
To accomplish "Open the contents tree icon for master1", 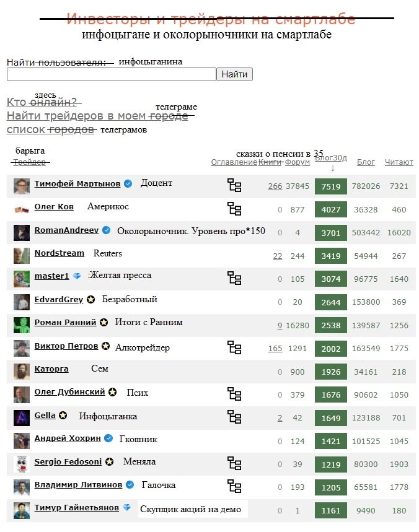I will click(234, 278).
